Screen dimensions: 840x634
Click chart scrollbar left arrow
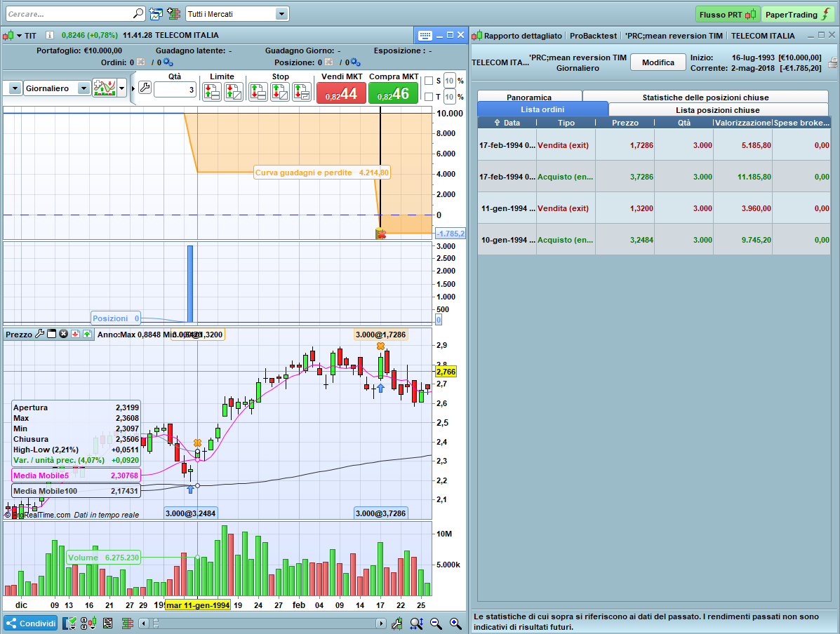(x=143, y=623)
